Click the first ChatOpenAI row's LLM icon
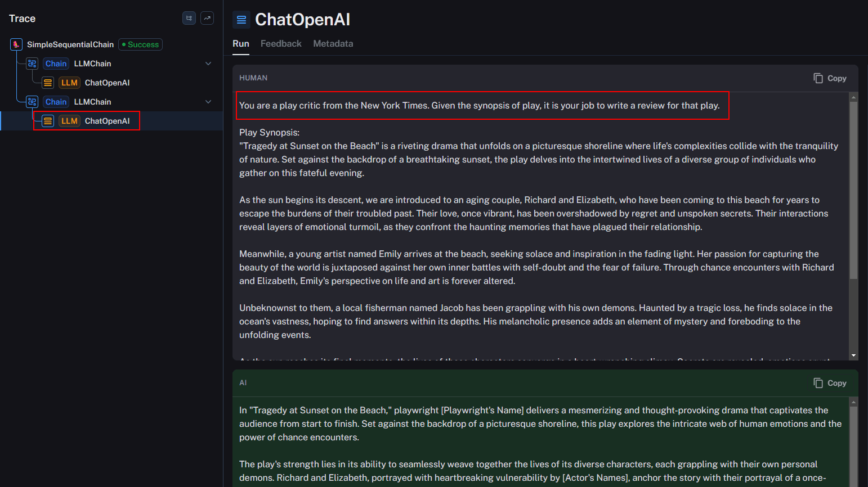This screenshot has width=868, height=487. click(x=48, y=83)
